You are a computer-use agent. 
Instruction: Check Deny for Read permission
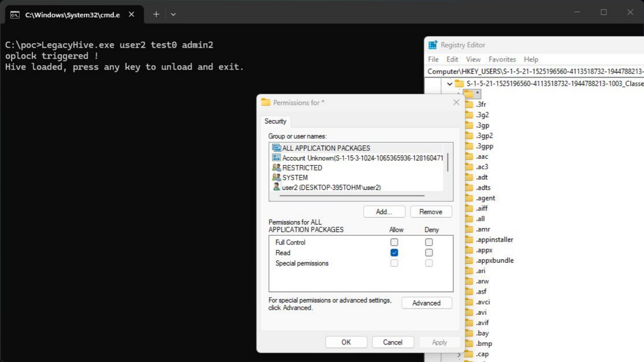coord(429,253)
